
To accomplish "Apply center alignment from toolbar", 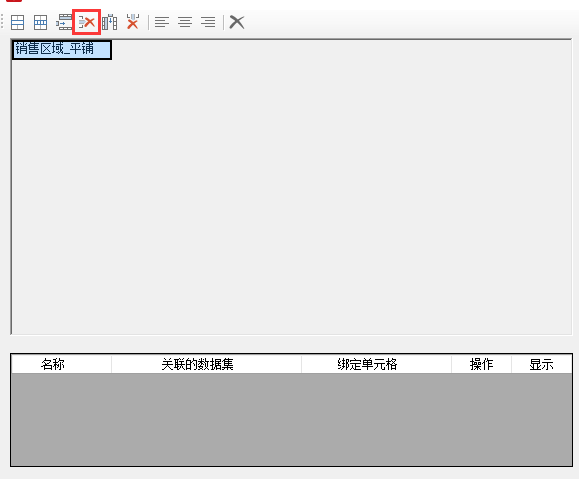I will click(185, 22).
